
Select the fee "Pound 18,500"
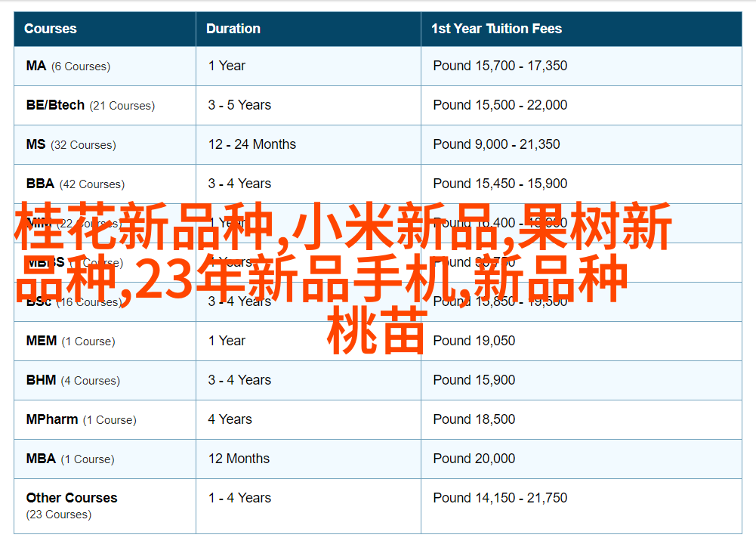coord(474,419)
